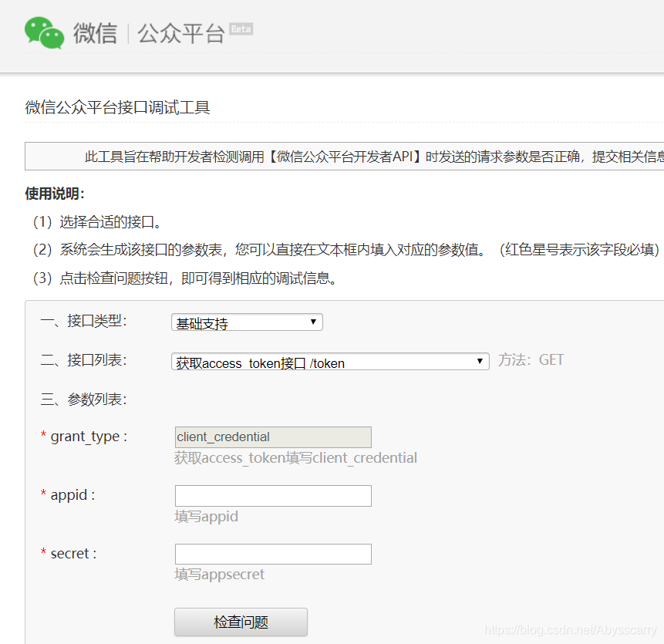664x644 pixels.
Task: Click the 微信 wordmark in the header
Action: 95,33
